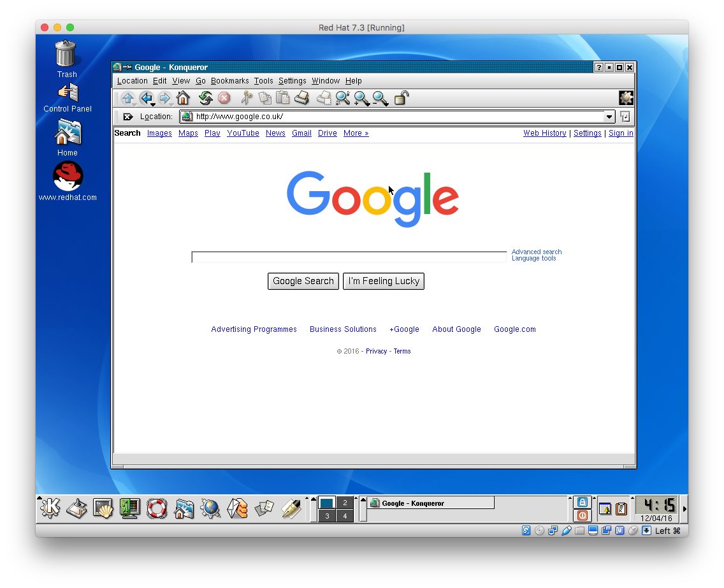Viewport: 724px width, 588px height.
Task: Open the KDE K menu
Action: click(50, 508)
